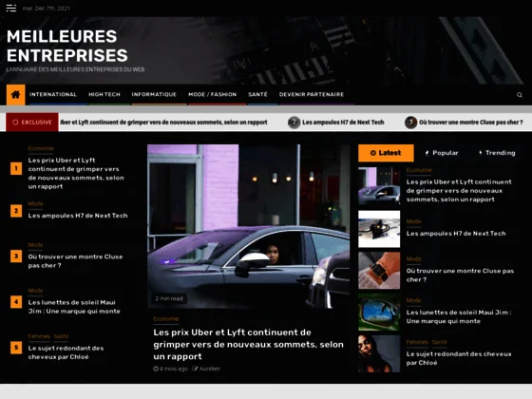Switch to the Latest tab
This screenshot has width=532, height=399.
[386, 153]
